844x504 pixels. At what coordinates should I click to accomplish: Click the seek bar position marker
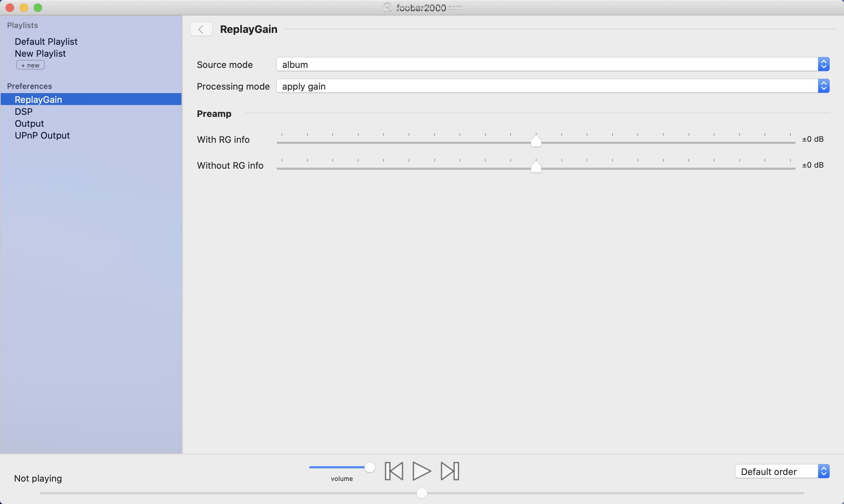[422, 492]
